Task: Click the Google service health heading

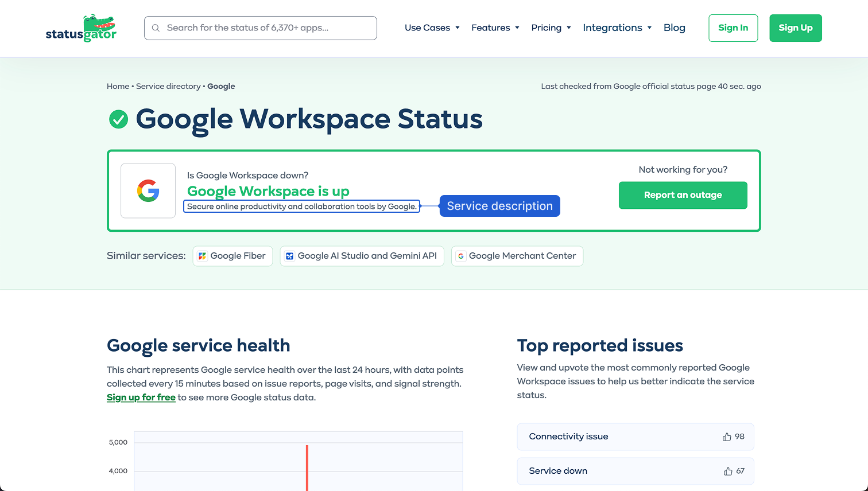Action: click(x=198, y=345)
